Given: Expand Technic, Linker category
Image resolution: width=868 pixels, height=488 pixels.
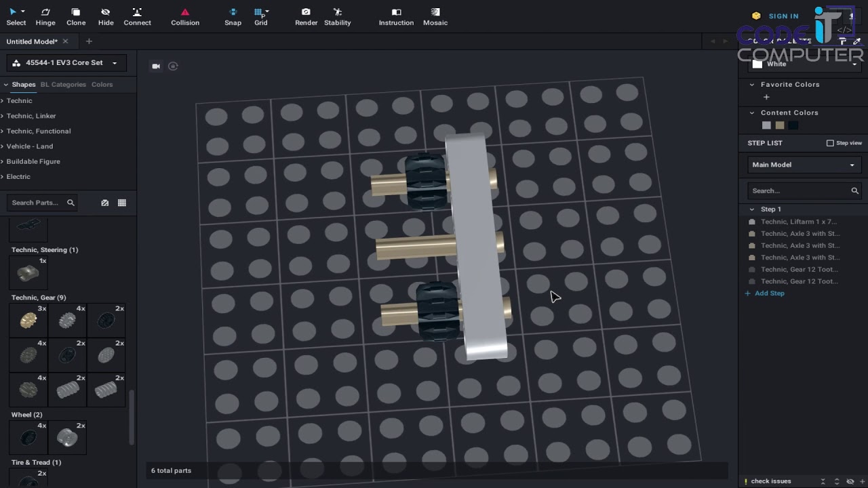Looking at the screenshot, I should click(31, 116).
